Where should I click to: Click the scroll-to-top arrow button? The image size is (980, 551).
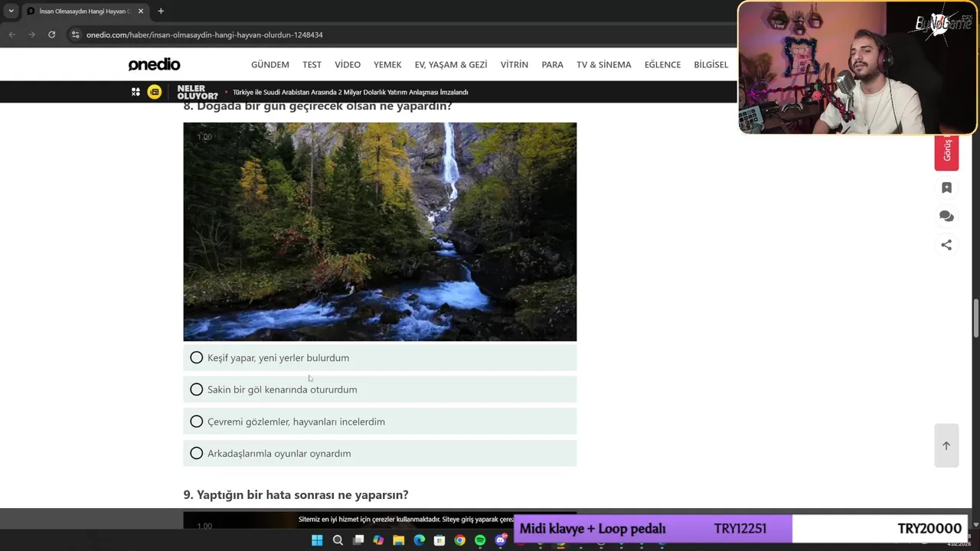(946, 445)
